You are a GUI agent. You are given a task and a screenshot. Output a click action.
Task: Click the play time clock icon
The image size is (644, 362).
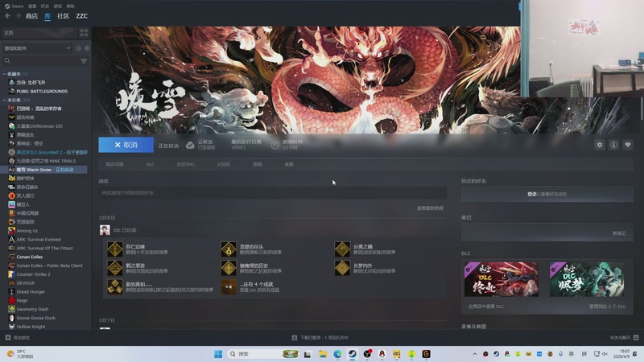[275, 145]
